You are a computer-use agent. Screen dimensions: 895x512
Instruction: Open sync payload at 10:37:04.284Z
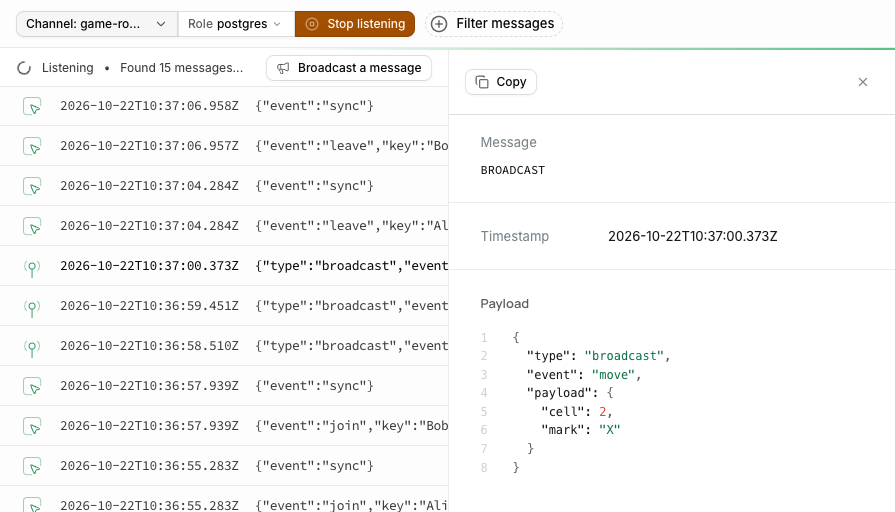[315, 186]
